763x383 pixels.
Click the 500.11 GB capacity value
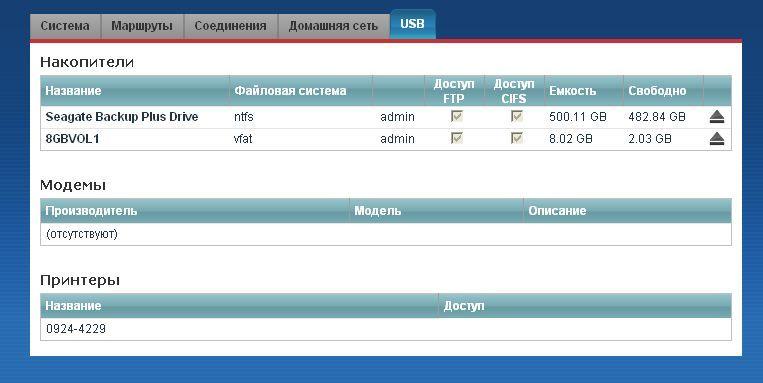tap(578, 117)
